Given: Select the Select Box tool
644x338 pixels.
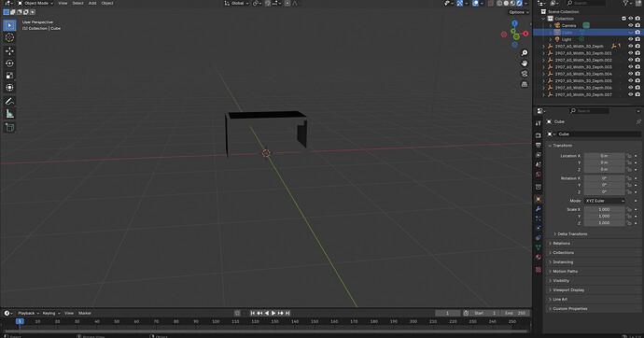Looking at the screenshot, I should pos(9,25).
